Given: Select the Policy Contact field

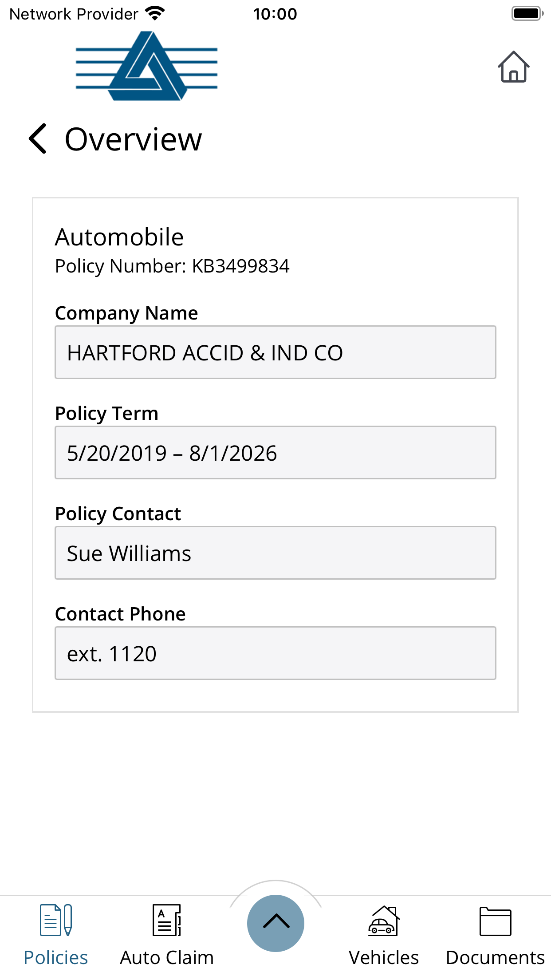Looking at the screenshot, I should pos(275,553).
